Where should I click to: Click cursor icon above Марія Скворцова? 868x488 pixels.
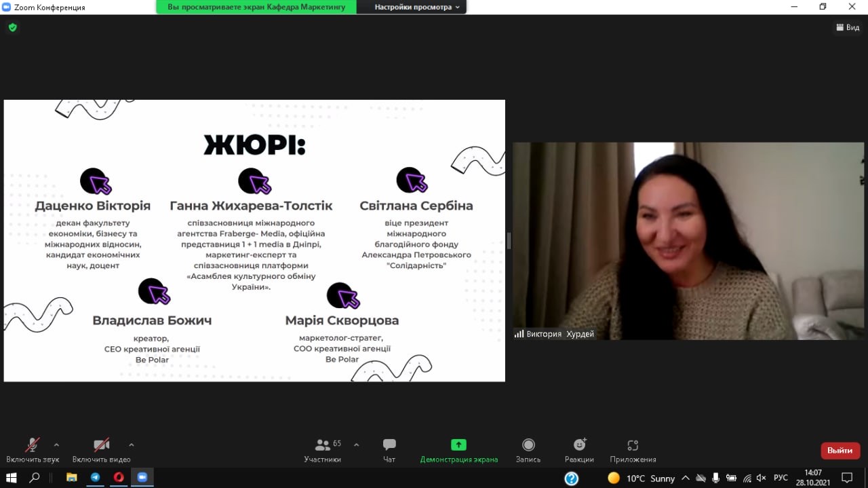tap(343, 295)
